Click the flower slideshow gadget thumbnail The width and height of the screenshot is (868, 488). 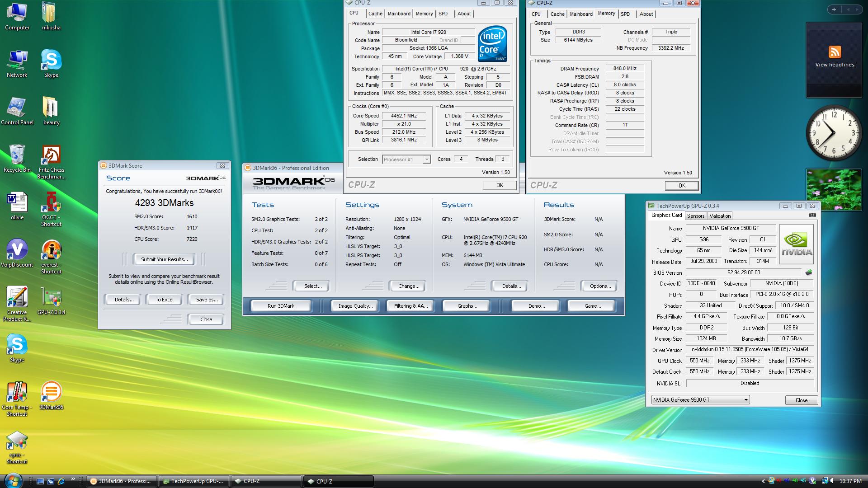(834, 190)
